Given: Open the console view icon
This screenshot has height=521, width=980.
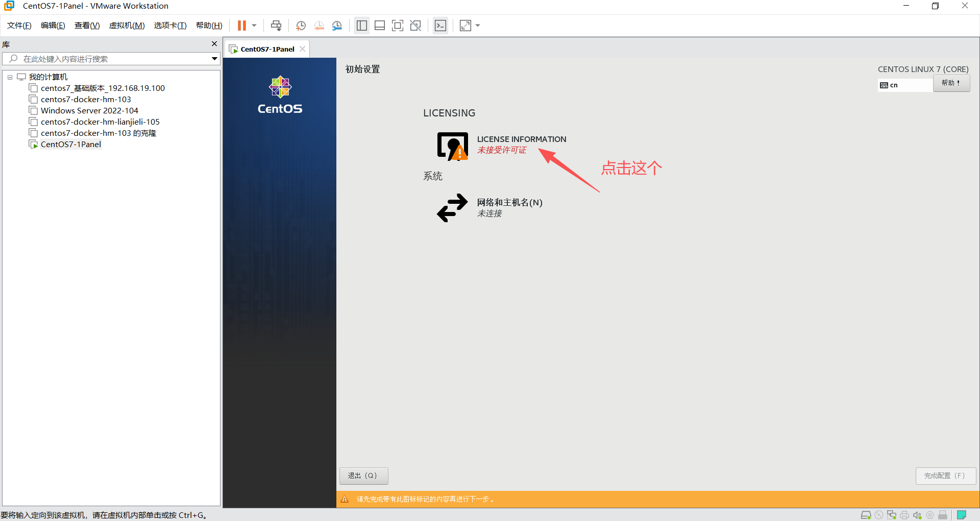Looking at the screenshot, I should pos(440,26).
